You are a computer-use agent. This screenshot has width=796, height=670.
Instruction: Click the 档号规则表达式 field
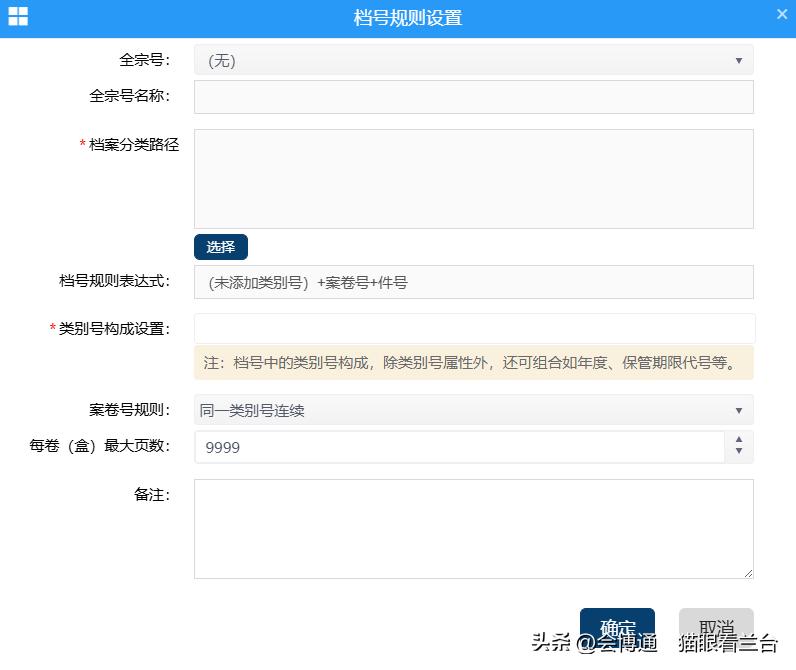(x=474, y=282)
